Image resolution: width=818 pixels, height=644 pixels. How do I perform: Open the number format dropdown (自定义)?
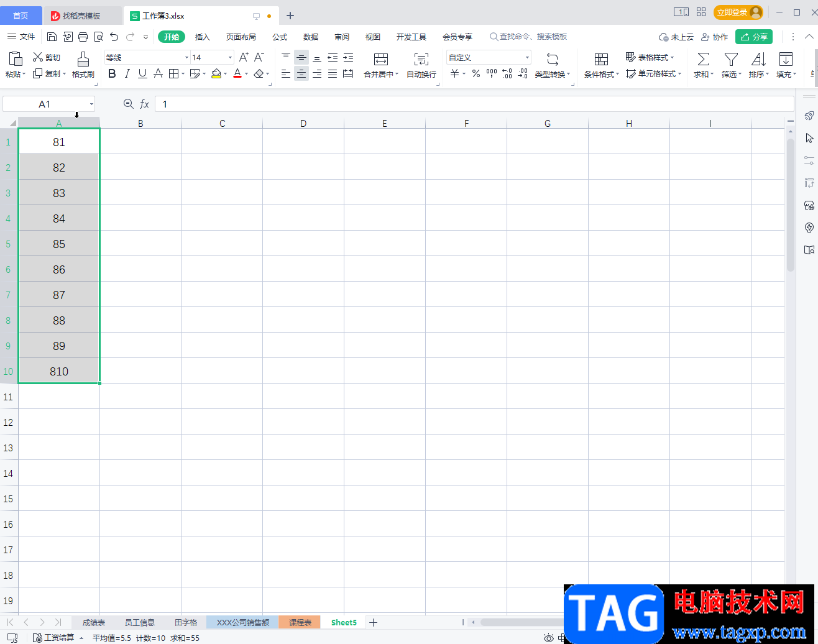[x=527, y=57]
